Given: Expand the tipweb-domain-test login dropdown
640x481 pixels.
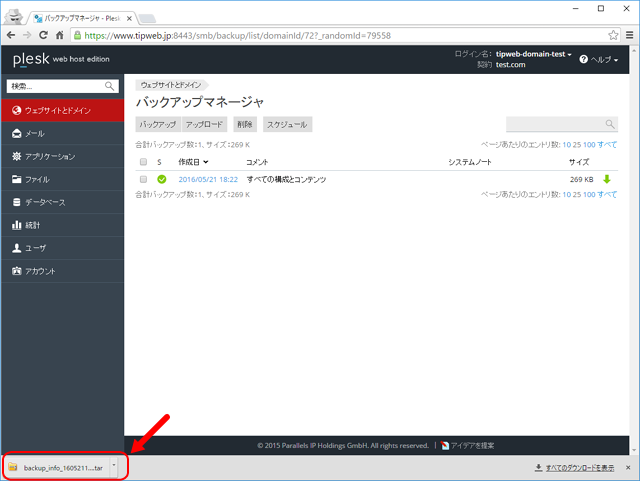Looking at the screenshot, I should [x=533, y=54].
